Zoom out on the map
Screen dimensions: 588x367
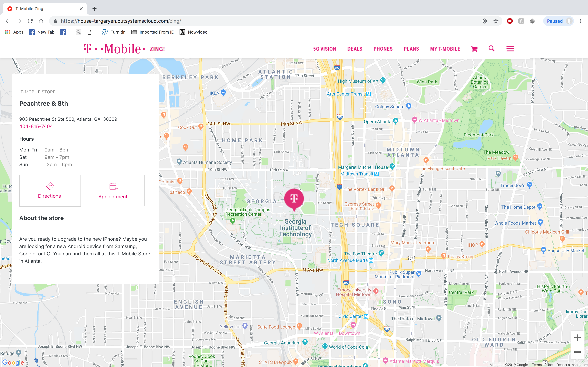click(x=577, y=352)
